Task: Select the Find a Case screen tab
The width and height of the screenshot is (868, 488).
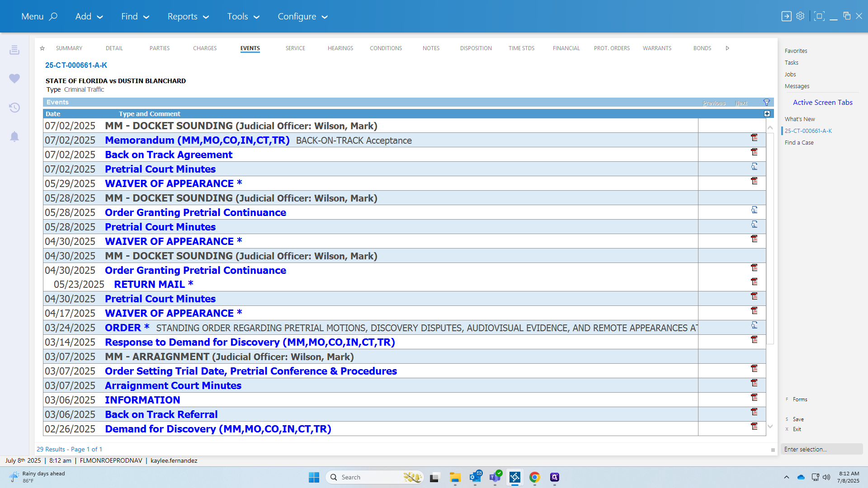Action: click(799, 143)
